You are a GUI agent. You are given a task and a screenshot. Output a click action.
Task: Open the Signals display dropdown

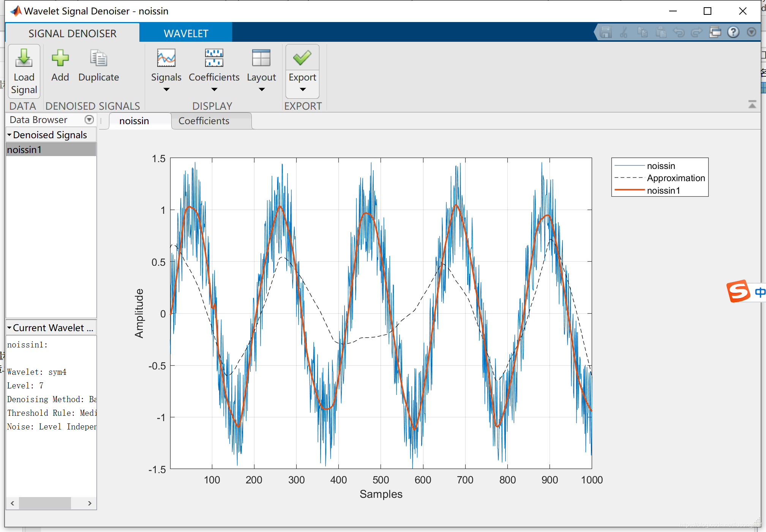coord(166,90)
